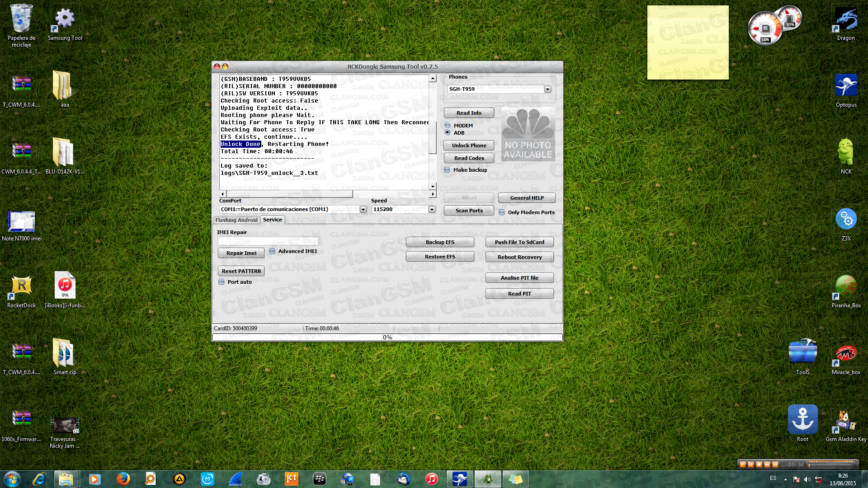The image size is (868, 488).
Task: Click the yellow sticky note gadget
Action: click(688, 42)
